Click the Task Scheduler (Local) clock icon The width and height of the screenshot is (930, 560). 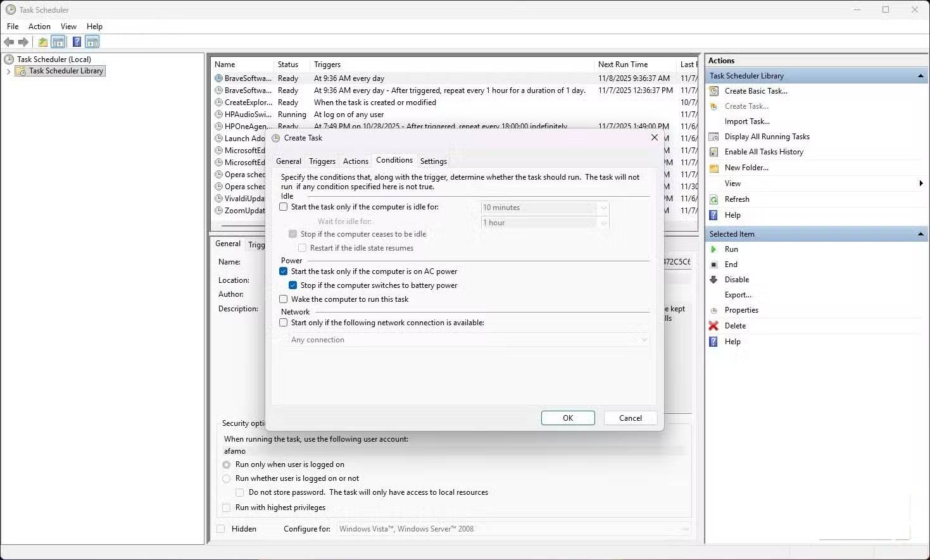point(9,59)
